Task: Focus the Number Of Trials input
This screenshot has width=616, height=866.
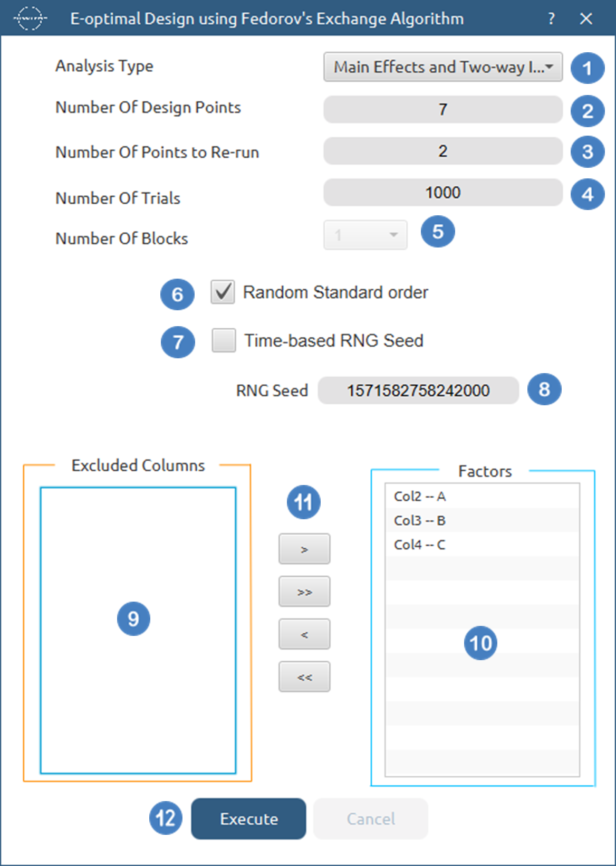Action: click(x=442, y=193)
